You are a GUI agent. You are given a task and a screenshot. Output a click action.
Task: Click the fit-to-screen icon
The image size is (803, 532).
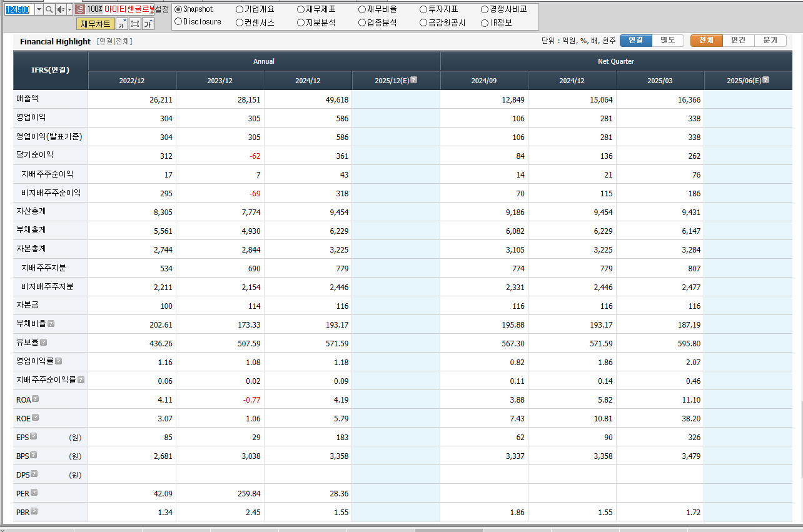coord(135,24)
